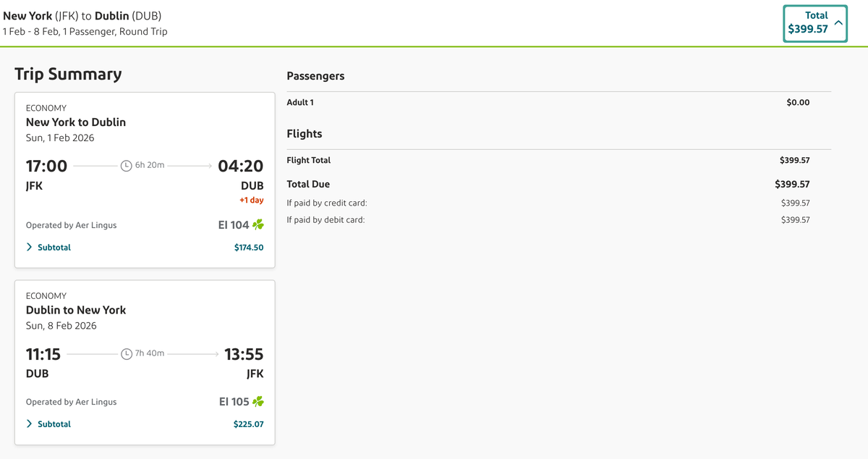The height and width of the screenshot is (459, 868).
Task: Click flight number EI 104
Action: point(233,224)
